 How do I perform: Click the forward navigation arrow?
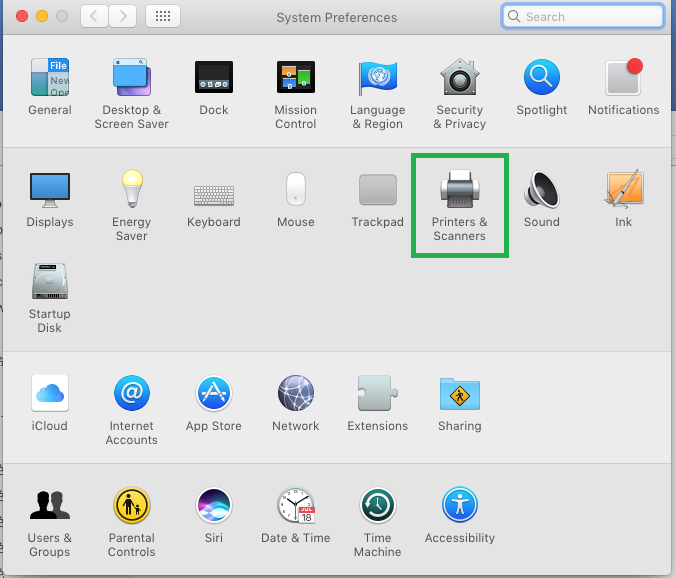coord(123,16)
